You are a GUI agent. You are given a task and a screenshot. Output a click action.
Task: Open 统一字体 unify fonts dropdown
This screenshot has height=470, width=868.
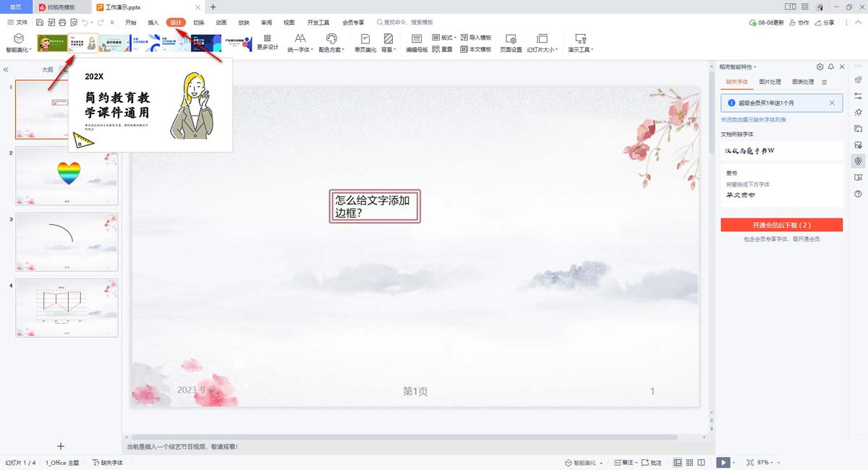coord(300,43)
